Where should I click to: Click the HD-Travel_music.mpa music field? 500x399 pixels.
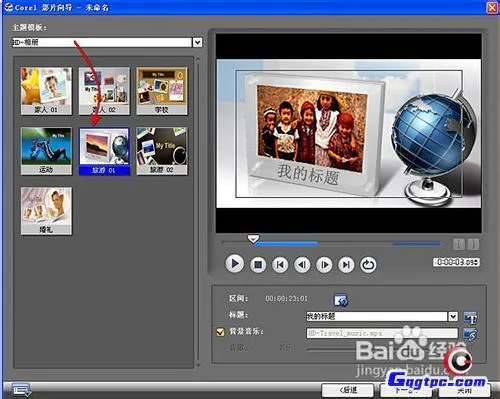point(382,333)
